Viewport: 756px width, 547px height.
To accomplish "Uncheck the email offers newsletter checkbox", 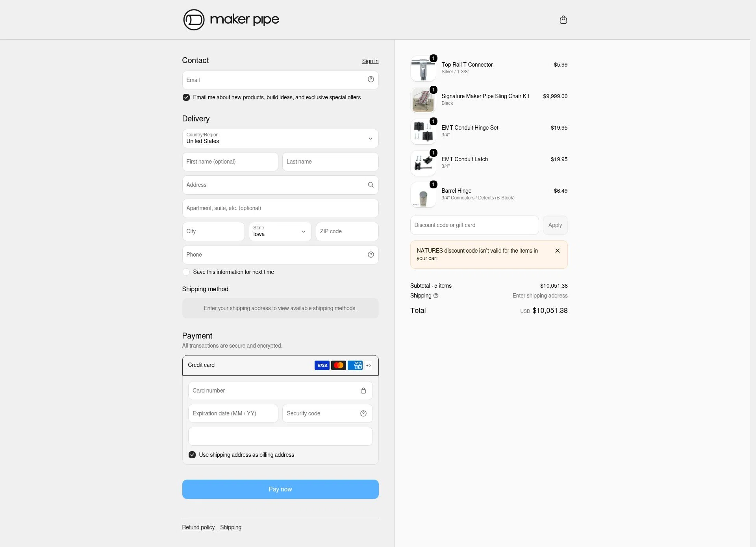I will (x=186, y=97).
